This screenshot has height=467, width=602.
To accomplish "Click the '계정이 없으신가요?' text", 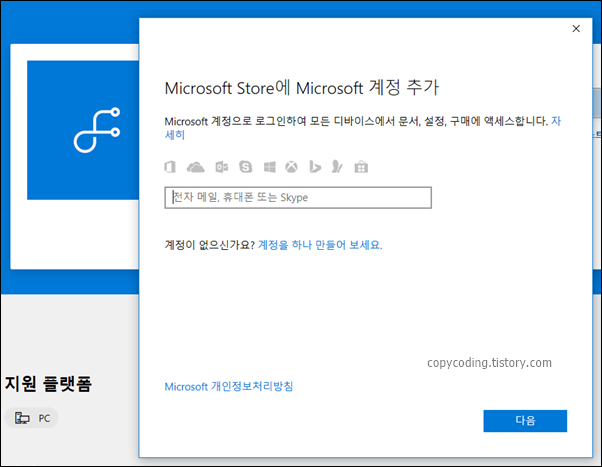I will click(210, 245).
